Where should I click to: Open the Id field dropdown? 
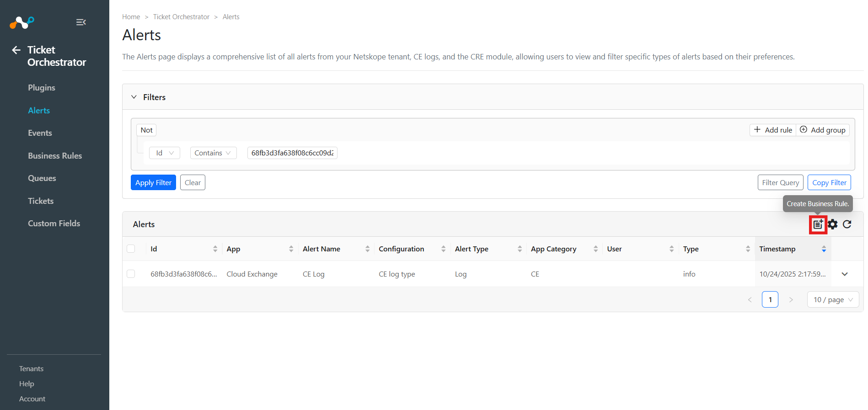coord(165,153)
